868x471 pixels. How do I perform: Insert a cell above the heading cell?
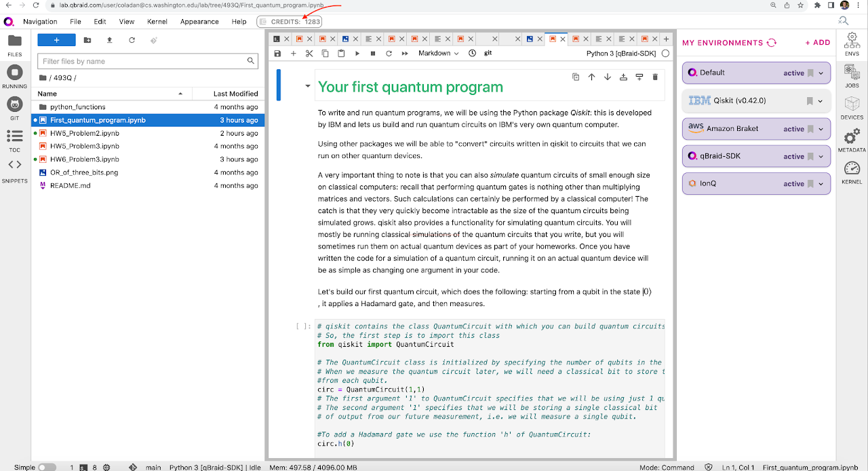(623, 77)
